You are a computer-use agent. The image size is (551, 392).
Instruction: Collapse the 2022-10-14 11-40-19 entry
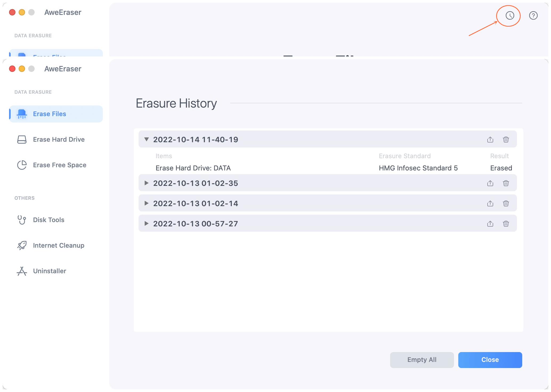(x=146, y=139)
